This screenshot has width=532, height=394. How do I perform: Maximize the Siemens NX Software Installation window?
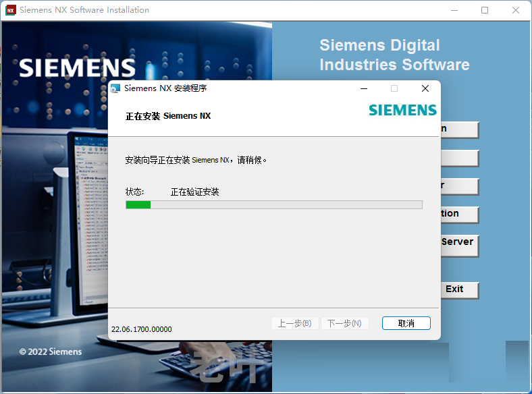point(485,10)
